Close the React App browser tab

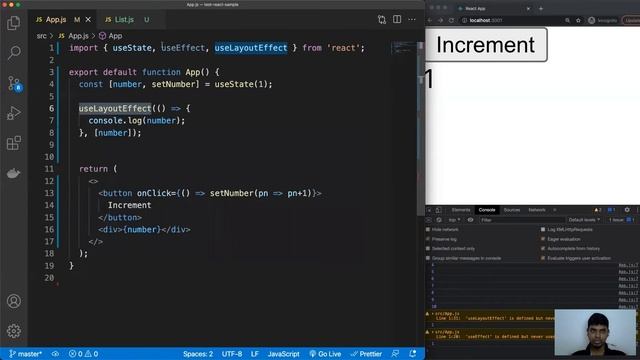528,8
